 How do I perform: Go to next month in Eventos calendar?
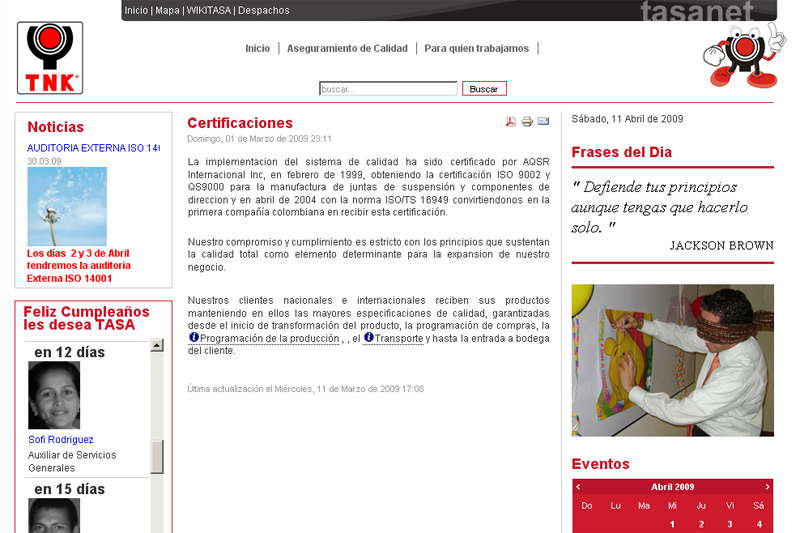pos(767,487)
